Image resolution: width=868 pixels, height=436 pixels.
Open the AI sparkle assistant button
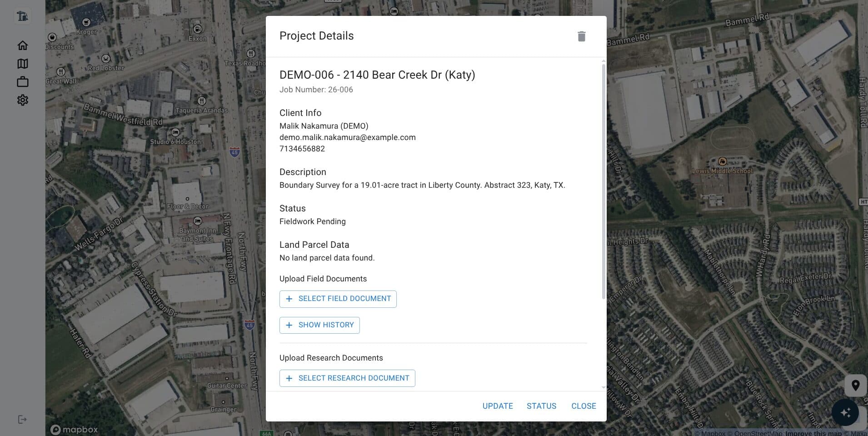pos(845,412)
